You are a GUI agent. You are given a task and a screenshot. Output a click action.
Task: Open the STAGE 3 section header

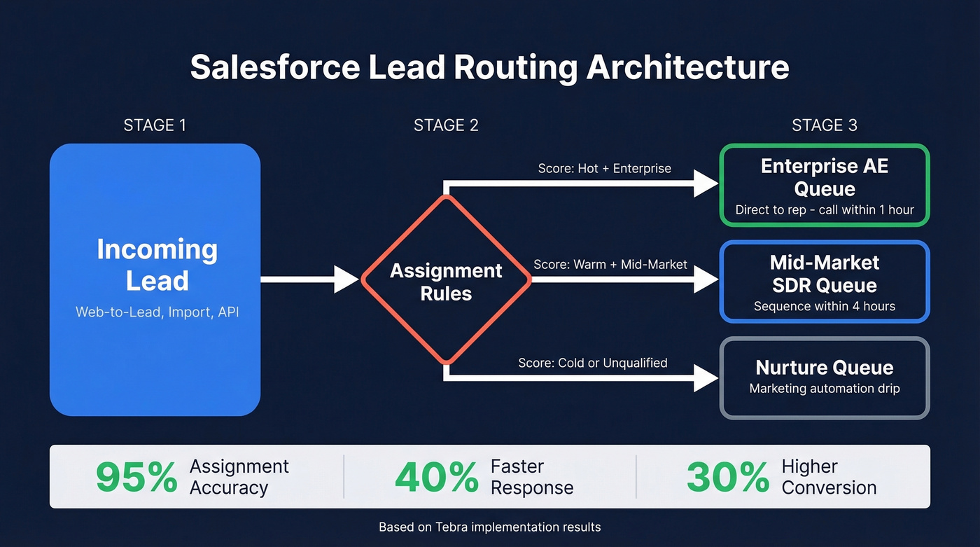click(824, 125)
